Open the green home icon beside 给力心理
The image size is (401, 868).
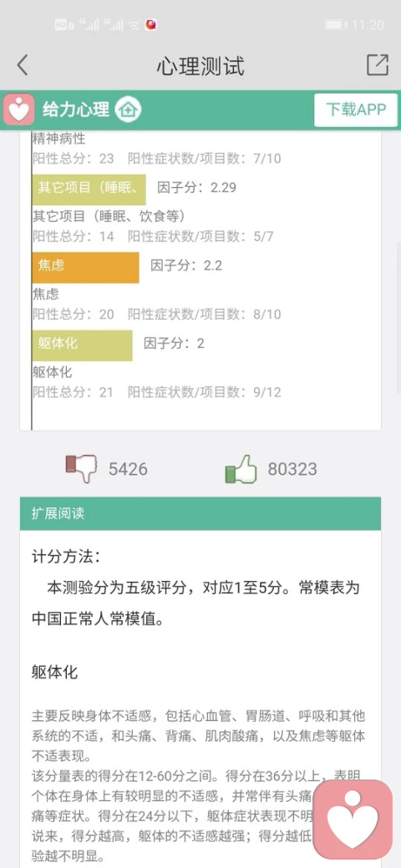(128, 109)
